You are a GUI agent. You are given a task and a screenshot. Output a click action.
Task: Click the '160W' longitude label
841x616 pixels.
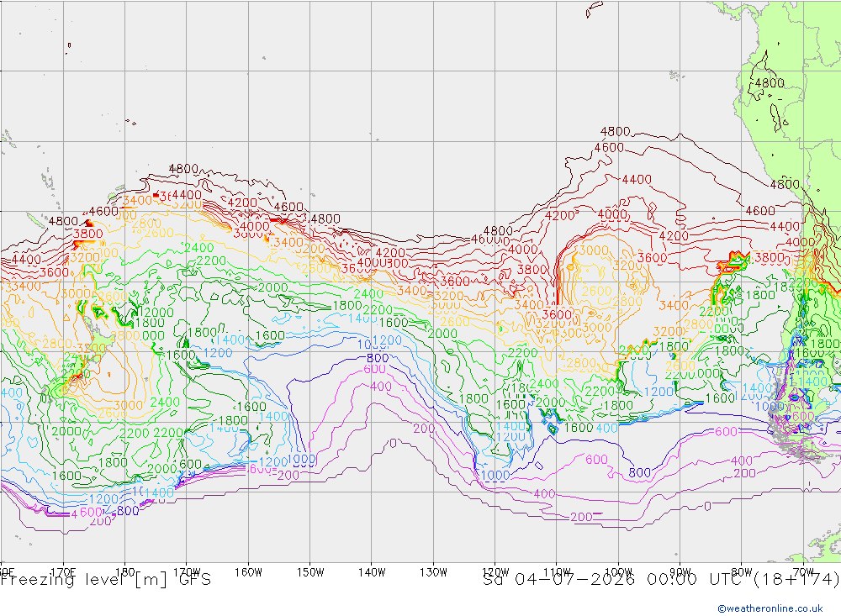(x=248, y=572)
